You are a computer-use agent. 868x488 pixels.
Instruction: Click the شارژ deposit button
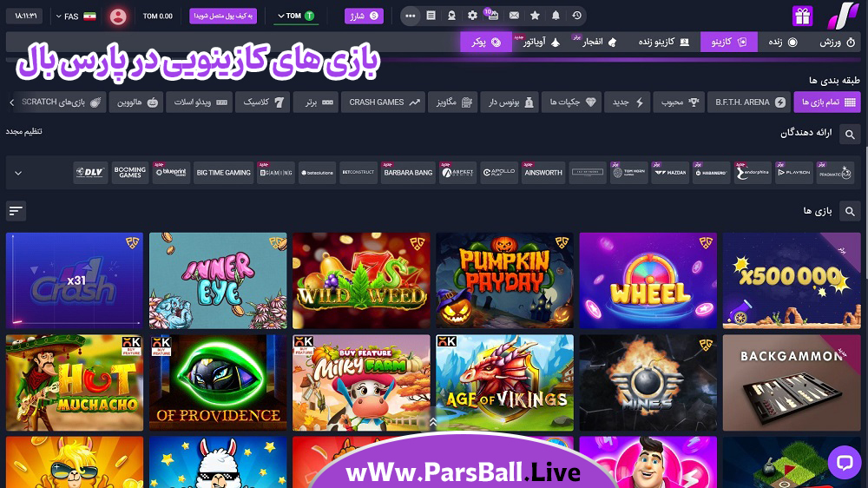[x=364, y=16]
